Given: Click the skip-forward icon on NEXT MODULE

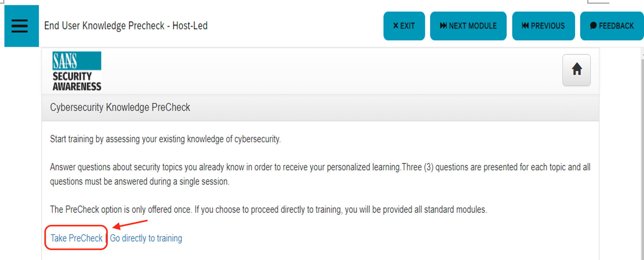Looking at the screenshot, I should coord(443,26).
